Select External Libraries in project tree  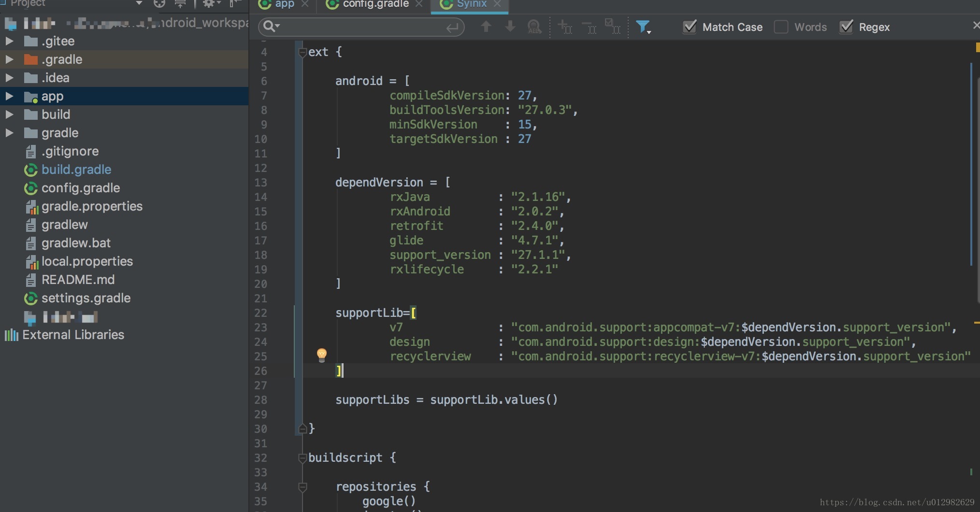73,335
